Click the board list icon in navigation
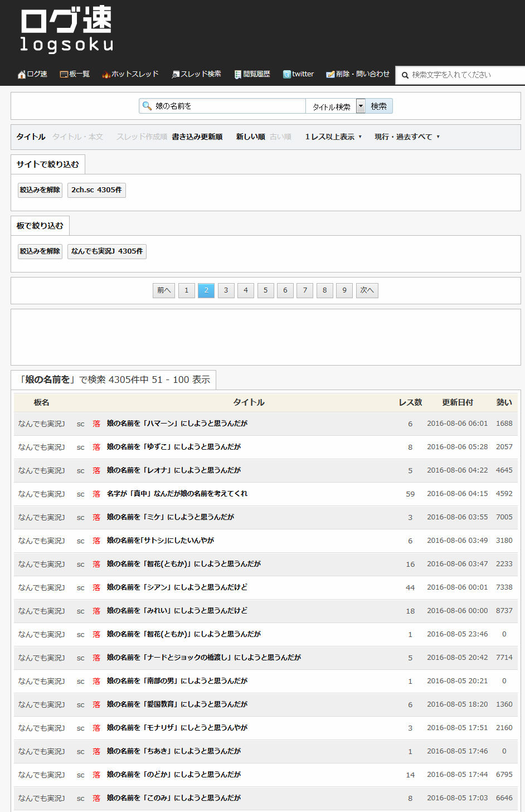Screen dimensions: 525x812 point(64,75)
